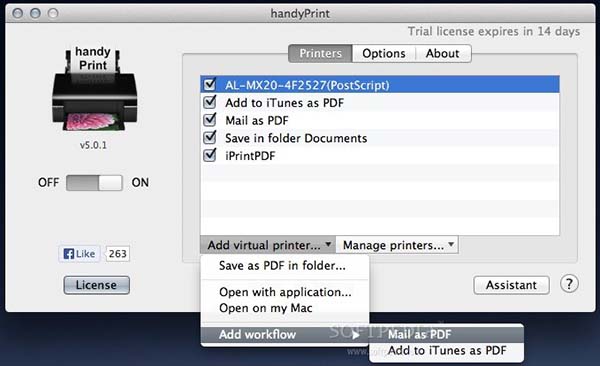
Task: Switch to the Printers tab
Action: [320, 53]
